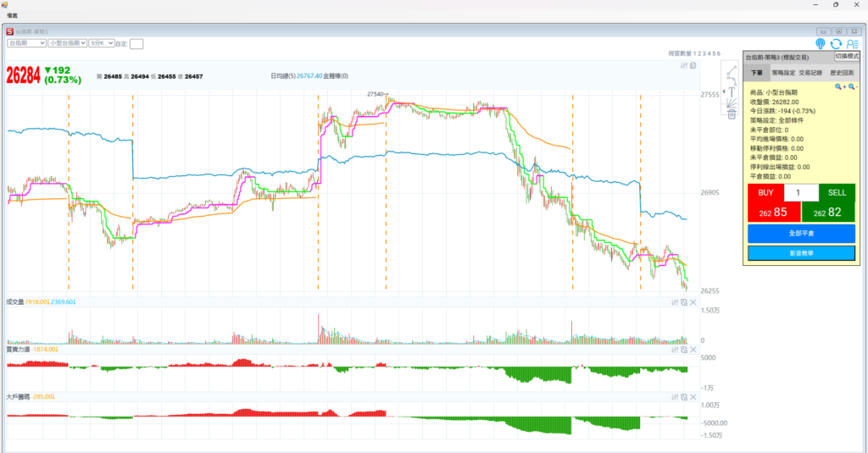Viewport: 868px width, 453px height.
Task: Select the polyline drawing tool
Action: click(x=732, y=80)
